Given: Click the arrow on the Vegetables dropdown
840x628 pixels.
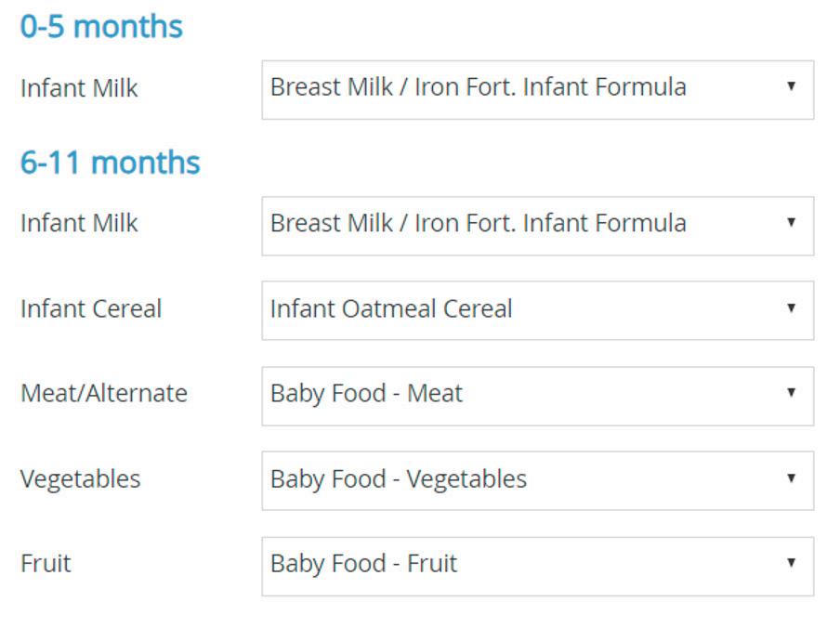Looking at the screenshot, I should pos(791,478).
